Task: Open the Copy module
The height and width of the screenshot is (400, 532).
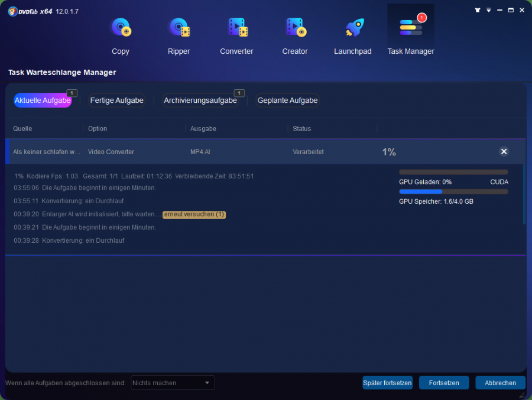Action: [121, 28]
